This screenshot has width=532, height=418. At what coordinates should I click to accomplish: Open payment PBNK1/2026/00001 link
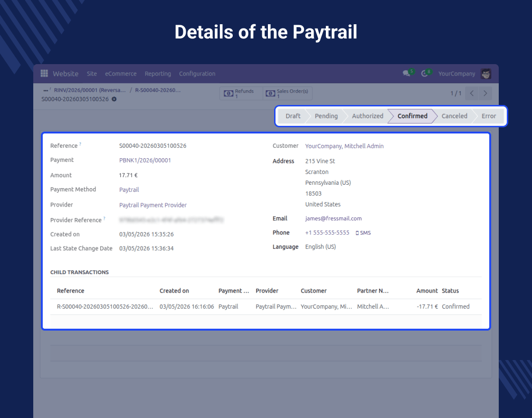tap(145, 161)
